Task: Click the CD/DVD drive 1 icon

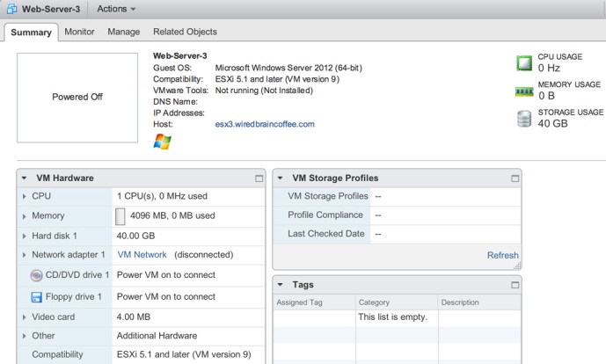Action: pos(36,274)
